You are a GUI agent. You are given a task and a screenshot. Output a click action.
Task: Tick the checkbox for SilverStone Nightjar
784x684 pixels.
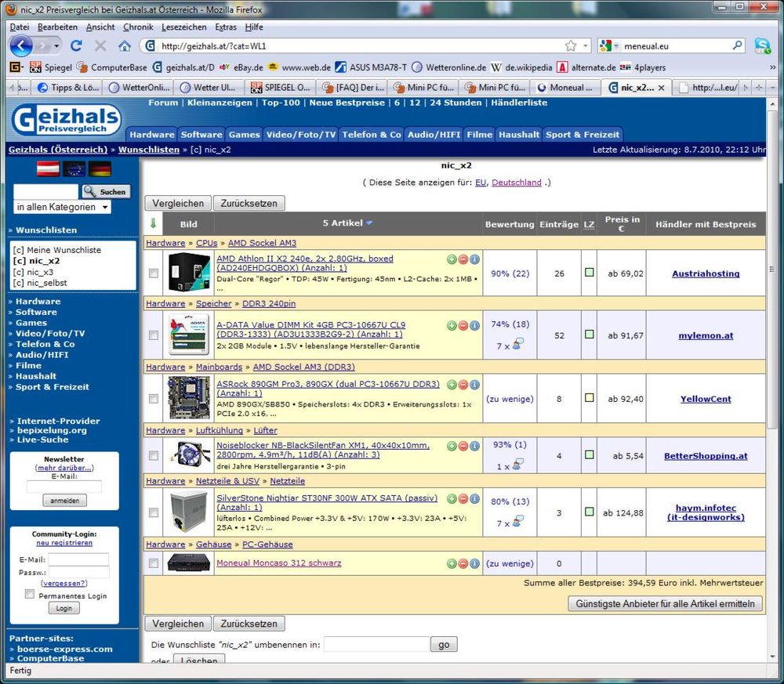point(154,512)
